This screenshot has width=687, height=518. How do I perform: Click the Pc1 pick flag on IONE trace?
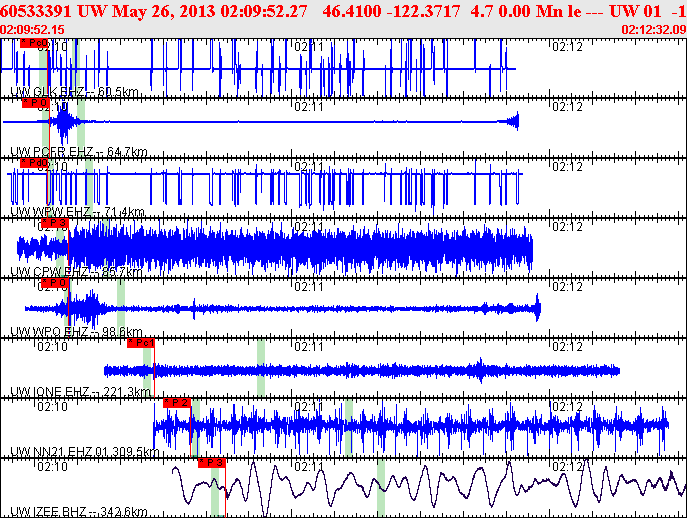pos(141,343)
